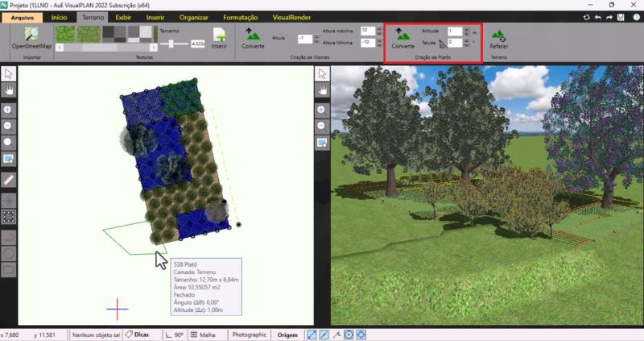Screen dimensions: 644x341
Task: Toggle the 90° ortho angle mode
Action: pyautogui.click(x=173, y=335)
